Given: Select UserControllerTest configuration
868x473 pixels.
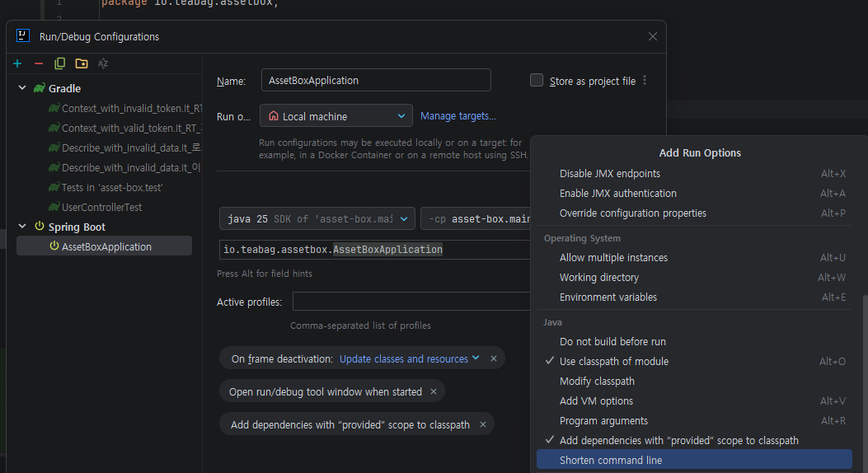Looking at the screenshot, I should (96, 208).
